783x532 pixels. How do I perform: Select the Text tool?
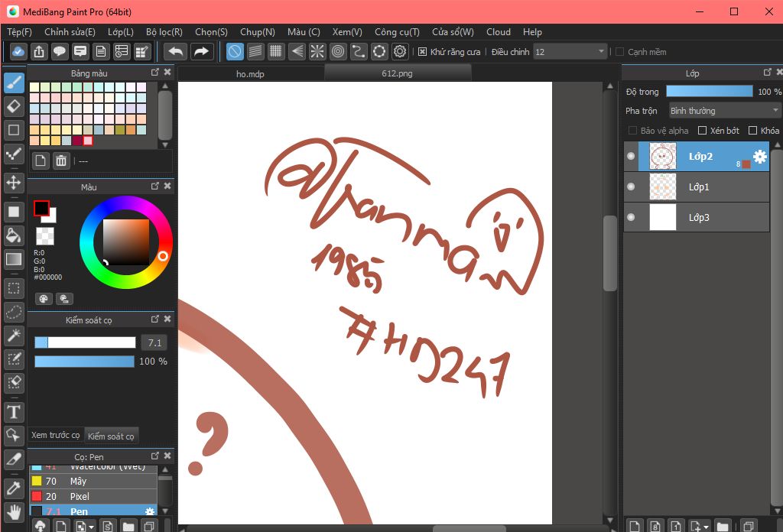[14, 412]
